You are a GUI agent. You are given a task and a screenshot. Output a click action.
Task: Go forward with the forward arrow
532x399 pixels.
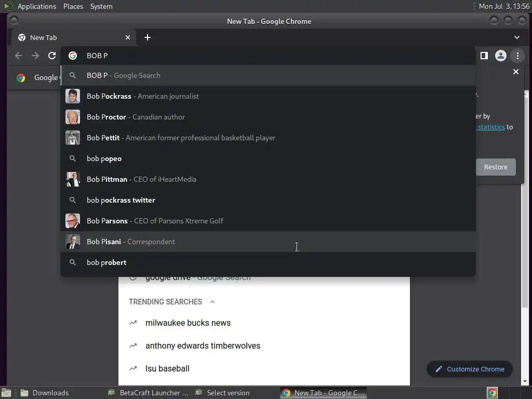pos(35,56)
